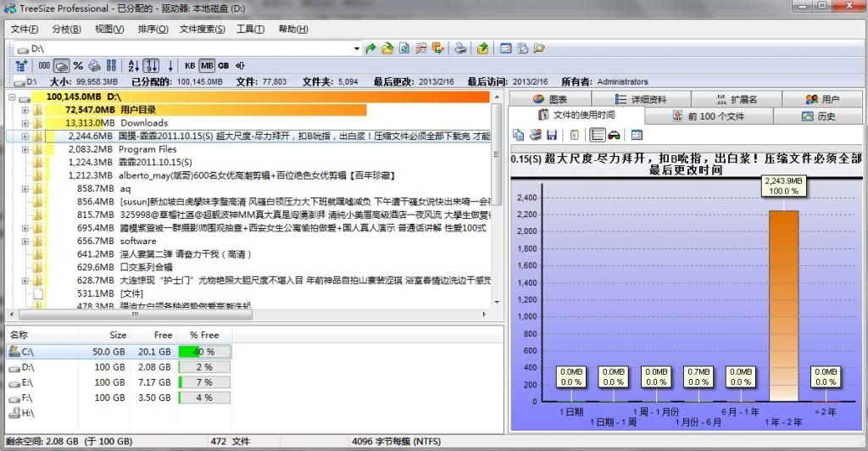Expand the Downloads folder node
This screenshot has width=868, height=451.
[x=25, y=124]
